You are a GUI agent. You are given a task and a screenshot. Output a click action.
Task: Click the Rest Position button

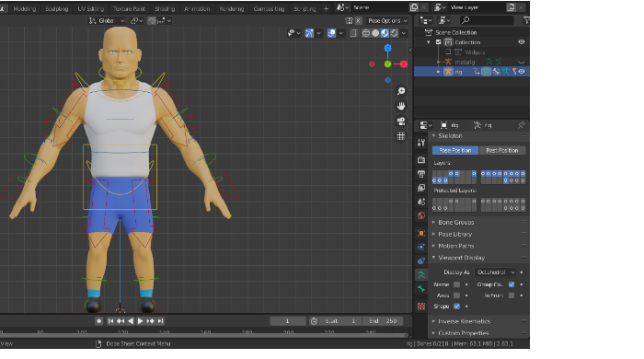[x=502, y=150]
